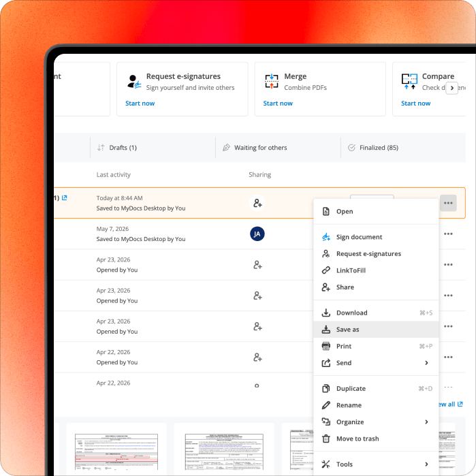Switch to the Finalized (85) tab

pyautogui.click(x=403, y=148)
